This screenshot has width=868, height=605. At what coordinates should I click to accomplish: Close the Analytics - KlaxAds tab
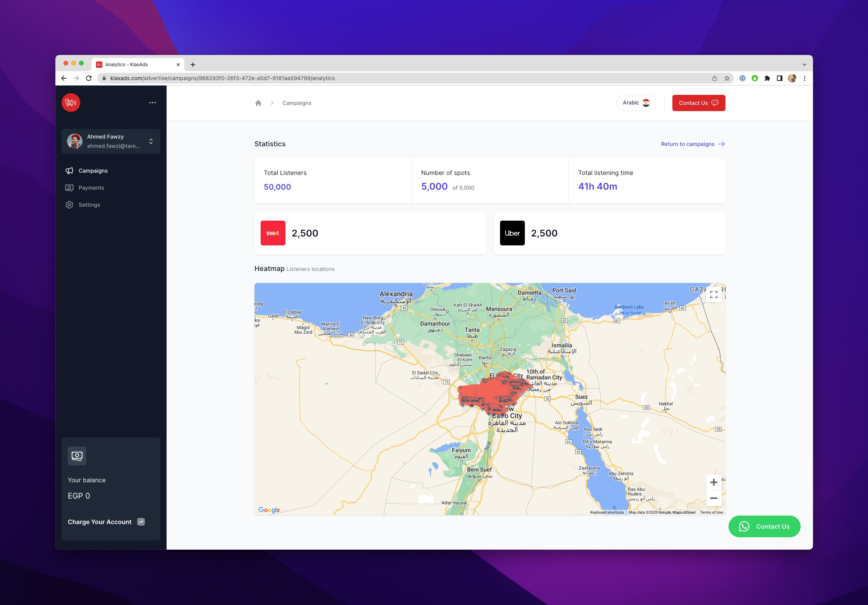click(178, 65)
